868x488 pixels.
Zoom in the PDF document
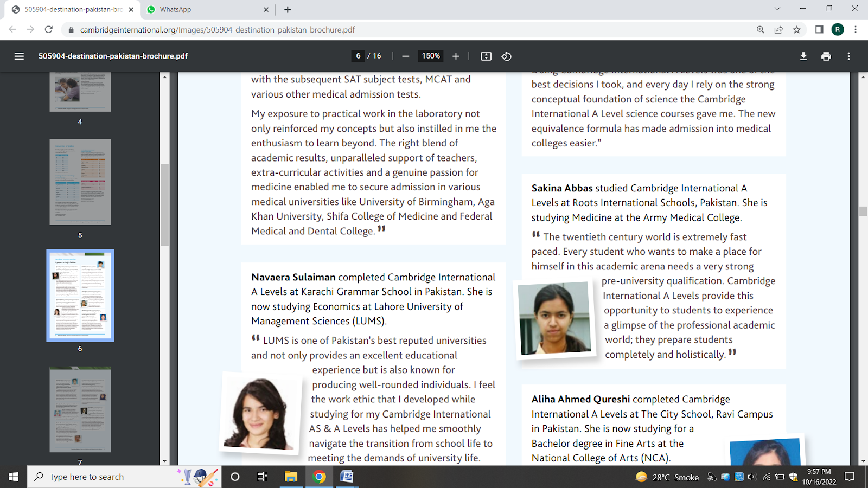pyautogui.click(x=456, y=56)
